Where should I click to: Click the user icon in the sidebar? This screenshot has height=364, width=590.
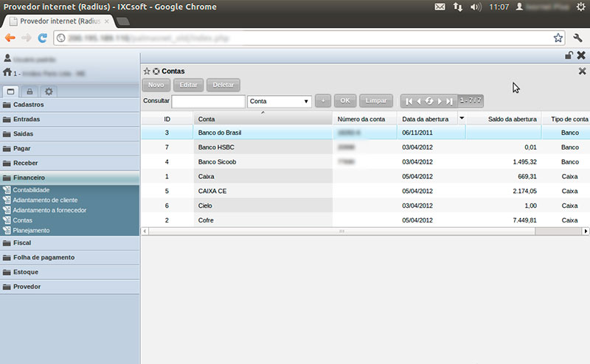click(7, 58)
